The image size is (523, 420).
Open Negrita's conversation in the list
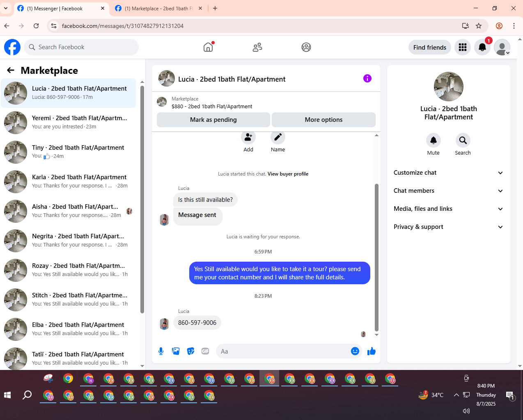click(x=69, y=241)
